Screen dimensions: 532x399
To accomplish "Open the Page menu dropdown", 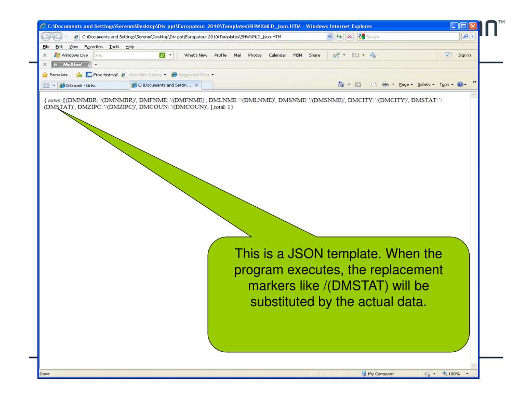I will (406, 85).
